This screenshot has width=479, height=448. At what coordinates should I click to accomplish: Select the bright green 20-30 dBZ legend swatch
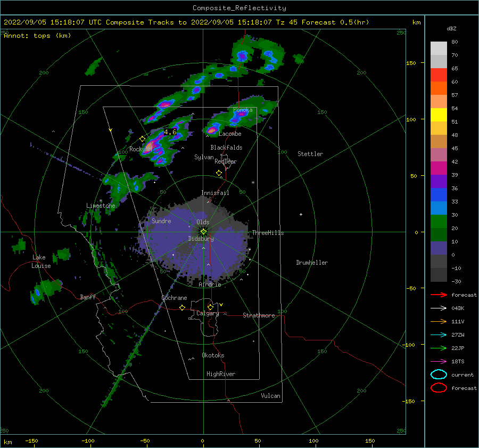click(439, 222)
